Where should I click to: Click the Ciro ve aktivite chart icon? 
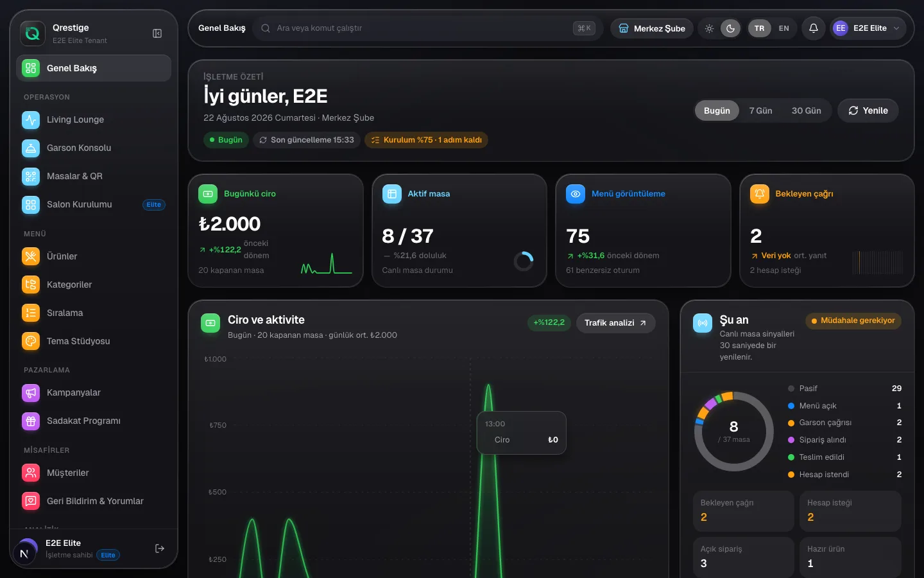(210, 323)
